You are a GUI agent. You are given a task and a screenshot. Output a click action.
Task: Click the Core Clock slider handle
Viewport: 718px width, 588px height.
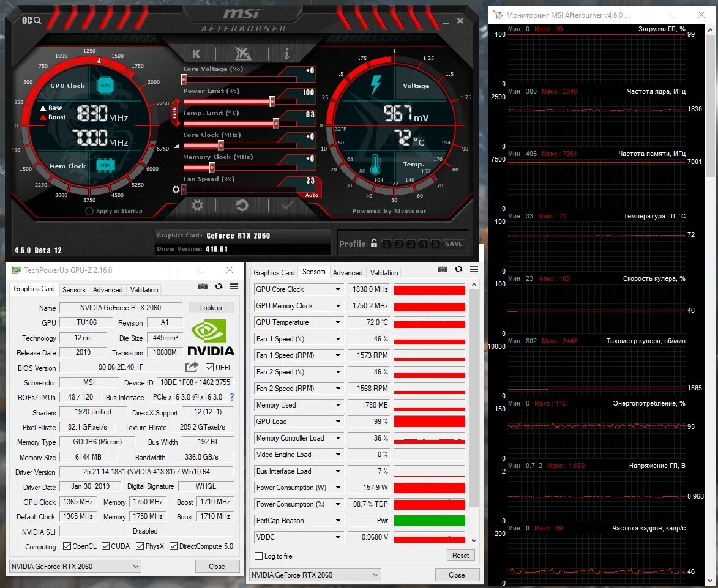221,146
